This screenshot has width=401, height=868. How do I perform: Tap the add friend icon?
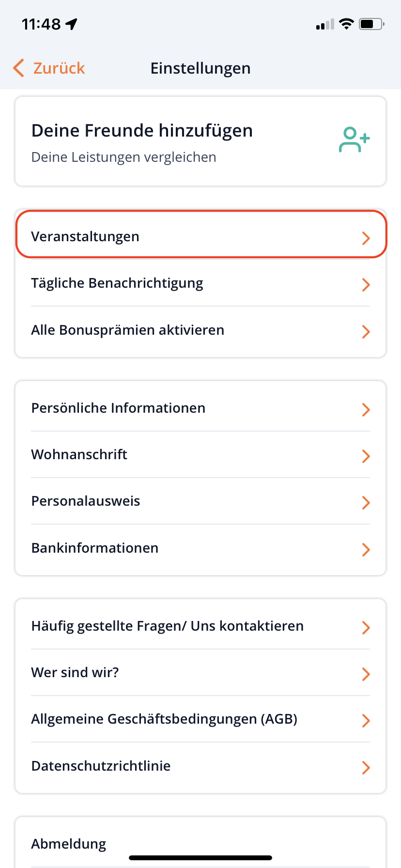354,139
